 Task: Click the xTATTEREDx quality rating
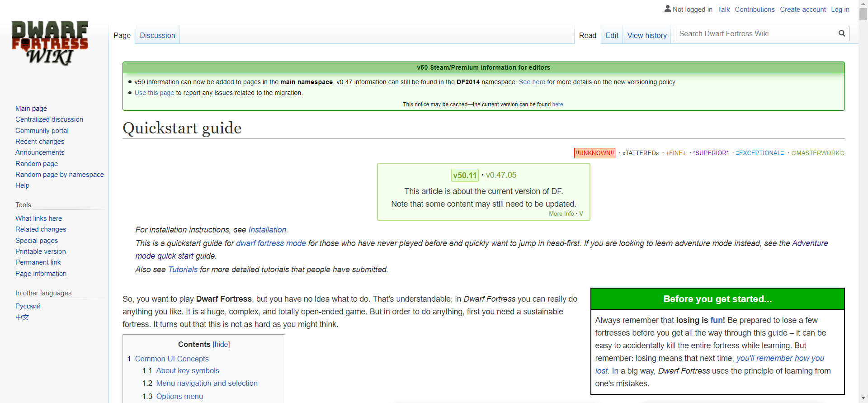point(640,153)
